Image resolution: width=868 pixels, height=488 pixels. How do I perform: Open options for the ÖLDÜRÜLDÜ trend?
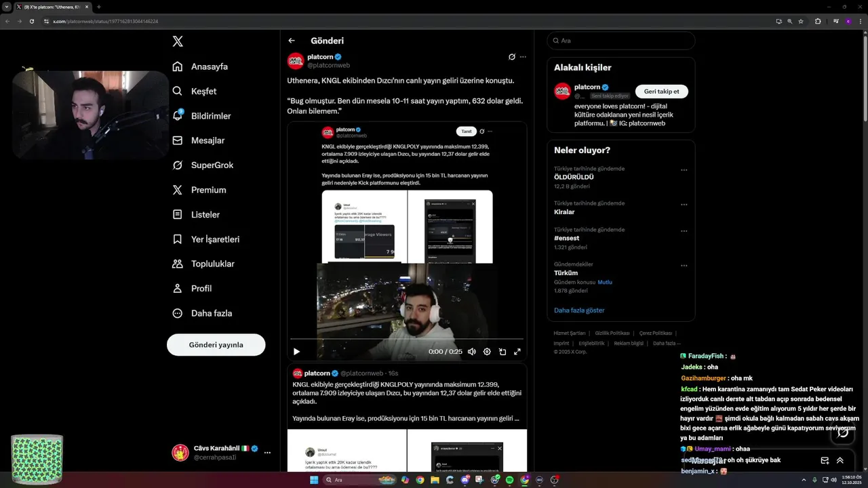point(684,170)
